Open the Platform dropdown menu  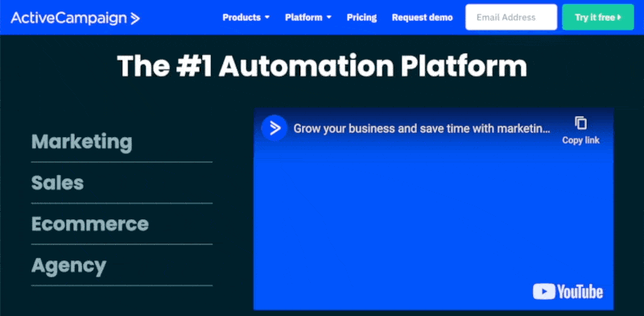pos(308,17)
